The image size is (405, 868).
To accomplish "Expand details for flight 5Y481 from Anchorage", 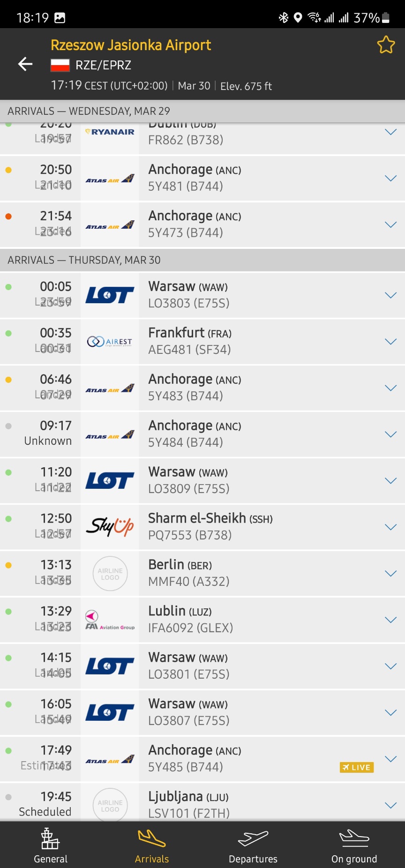I will 390,178.
